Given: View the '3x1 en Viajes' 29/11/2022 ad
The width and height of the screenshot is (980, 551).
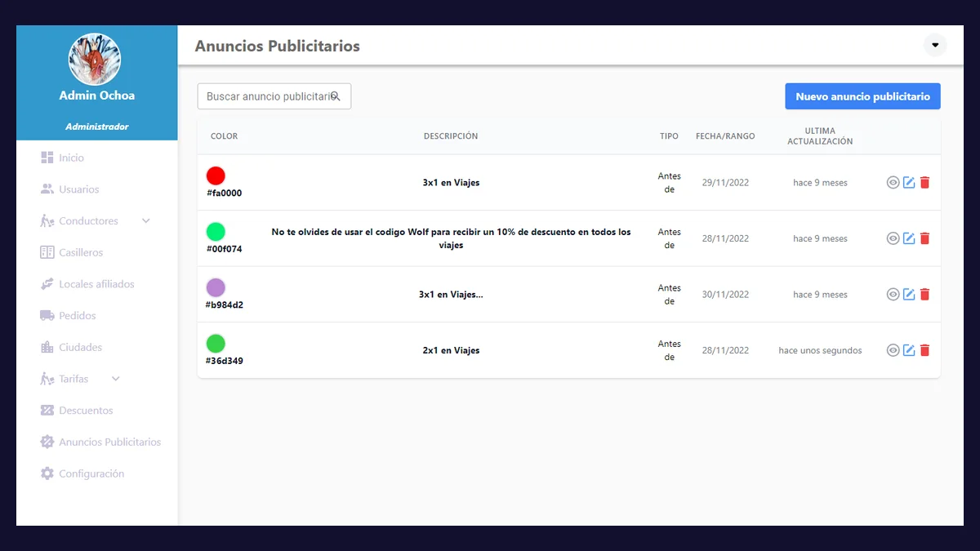Looking at the screenshot, I should coord(893,183).
